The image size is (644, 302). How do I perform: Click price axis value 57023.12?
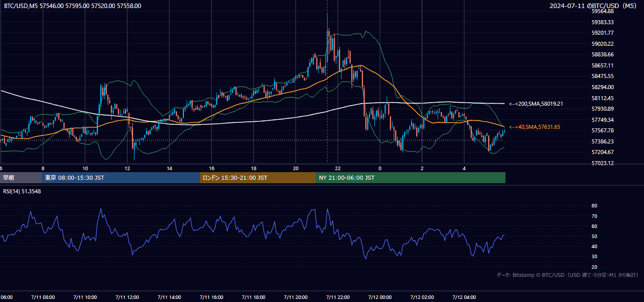pos(602,163)
